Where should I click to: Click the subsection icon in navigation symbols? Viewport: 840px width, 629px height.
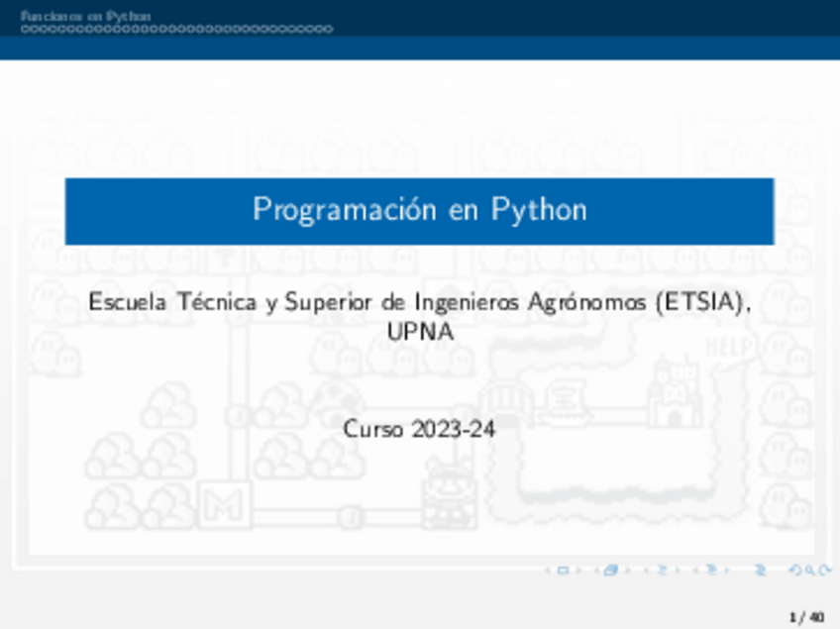(x=662, y=571)
